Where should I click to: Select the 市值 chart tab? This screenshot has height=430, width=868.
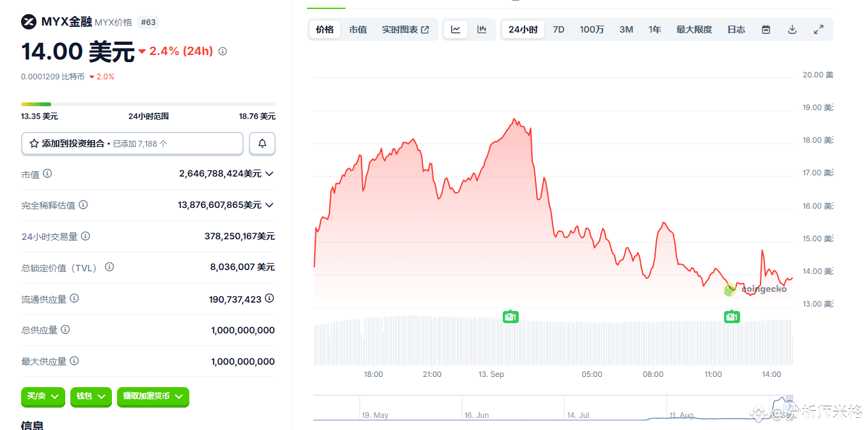pyautogui.click(x=358, y=29)
